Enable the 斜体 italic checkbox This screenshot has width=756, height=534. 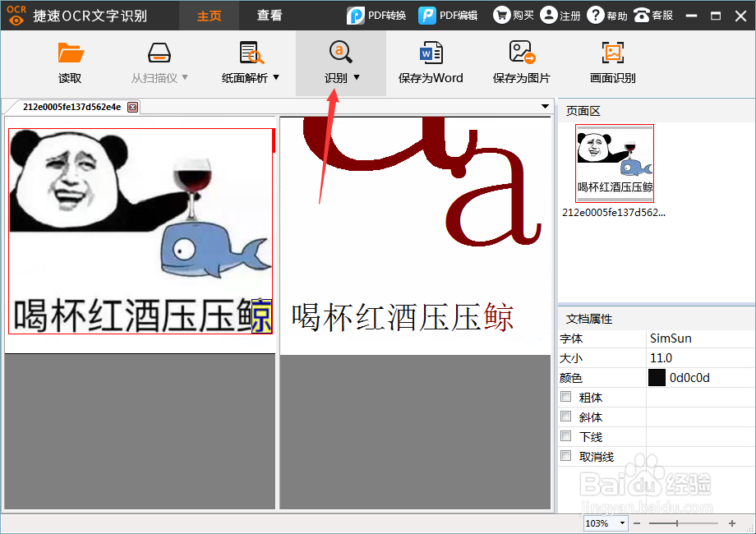coord(565,417)
